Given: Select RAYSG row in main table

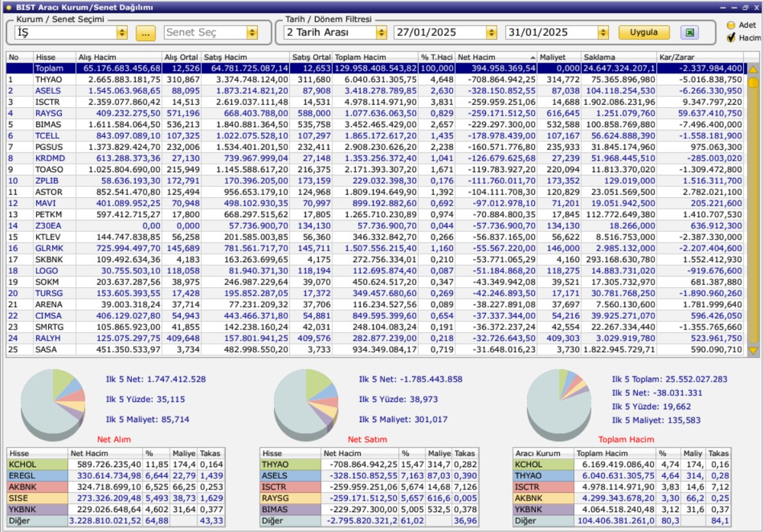Looking at the screenshot, I should (x=375, y=113).
